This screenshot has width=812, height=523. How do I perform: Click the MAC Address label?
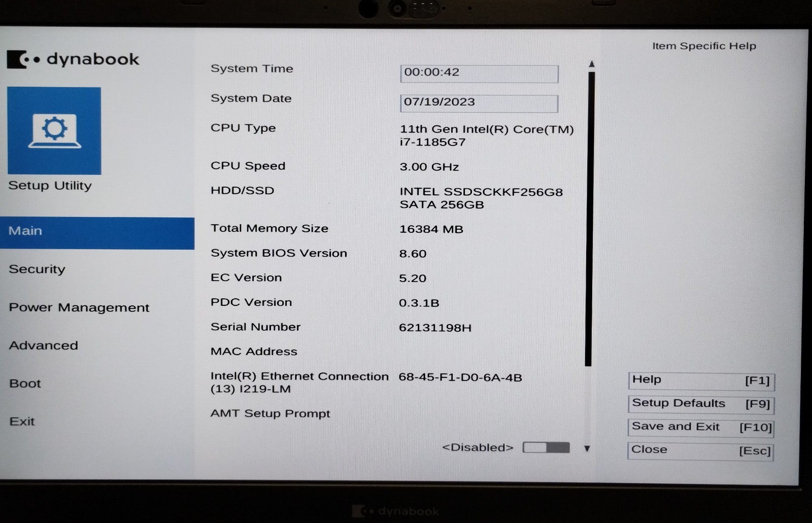point(254,352)
